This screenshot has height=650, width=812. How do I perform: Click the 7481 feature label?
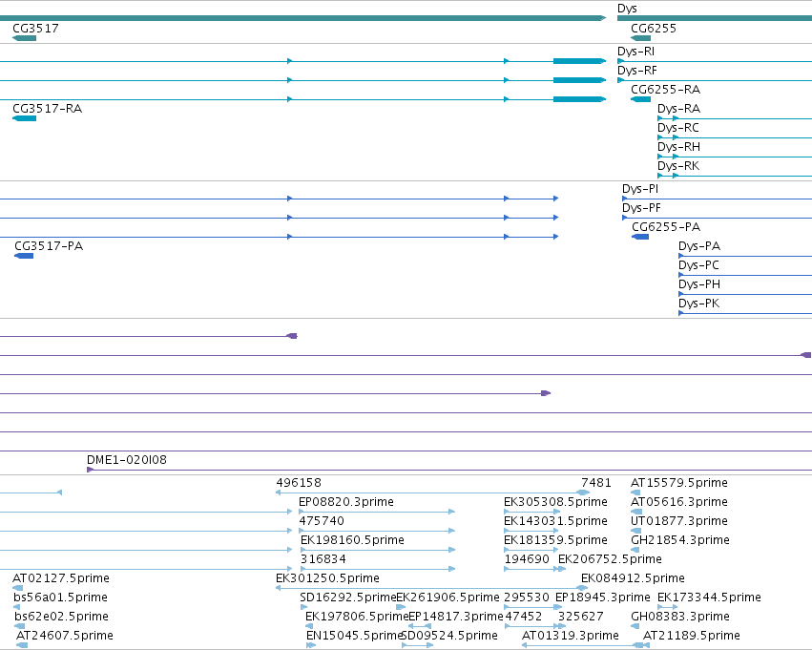(x=596, y=483)
